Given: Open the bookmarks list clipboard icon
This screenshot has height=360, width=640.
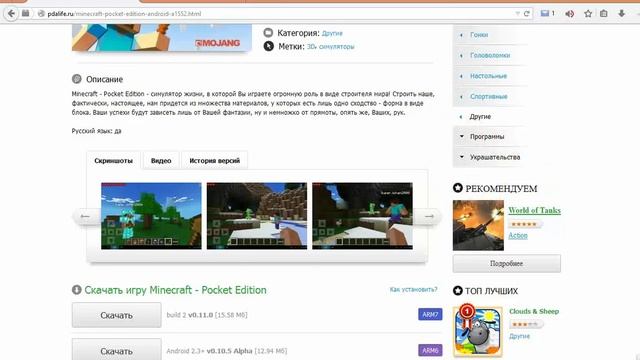Looking at the screenshot, I should (x=604, y=13).
